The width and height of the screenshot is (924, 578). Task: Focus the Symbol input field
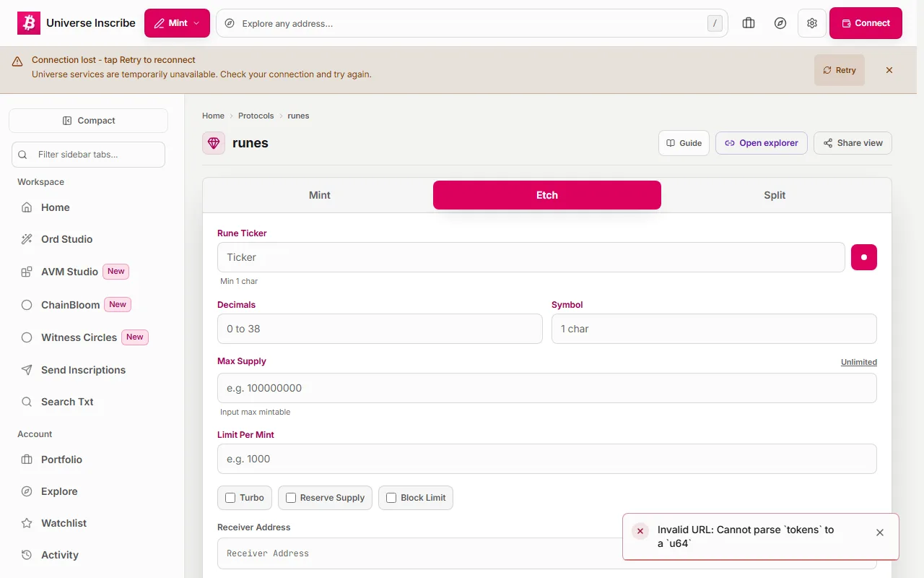(x=714, y=329)
